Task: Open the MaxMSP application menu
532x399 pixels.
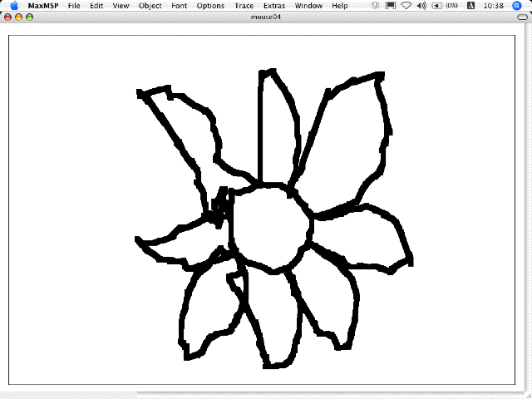Action: [x=43, y=6]
